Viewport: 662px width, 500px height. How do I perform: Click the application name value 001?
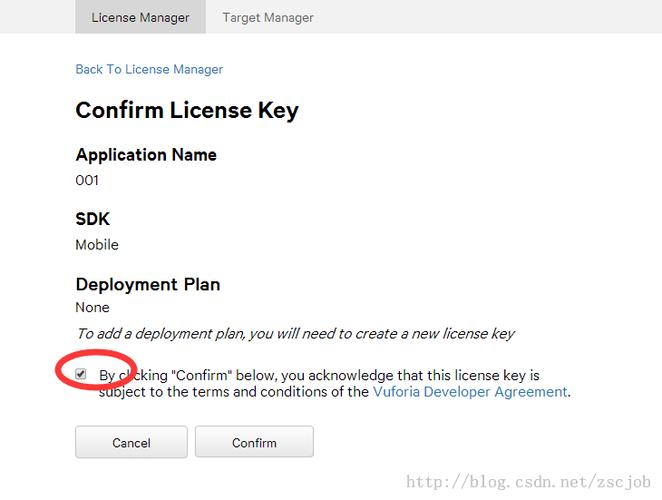[87, 180]
